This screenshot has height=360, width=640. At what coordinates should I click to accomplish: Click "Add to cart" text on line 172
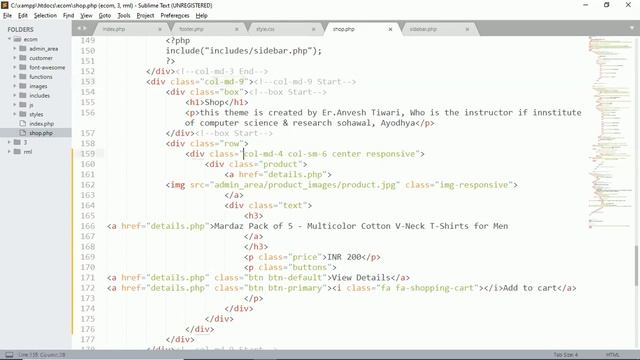click(530, 288)
